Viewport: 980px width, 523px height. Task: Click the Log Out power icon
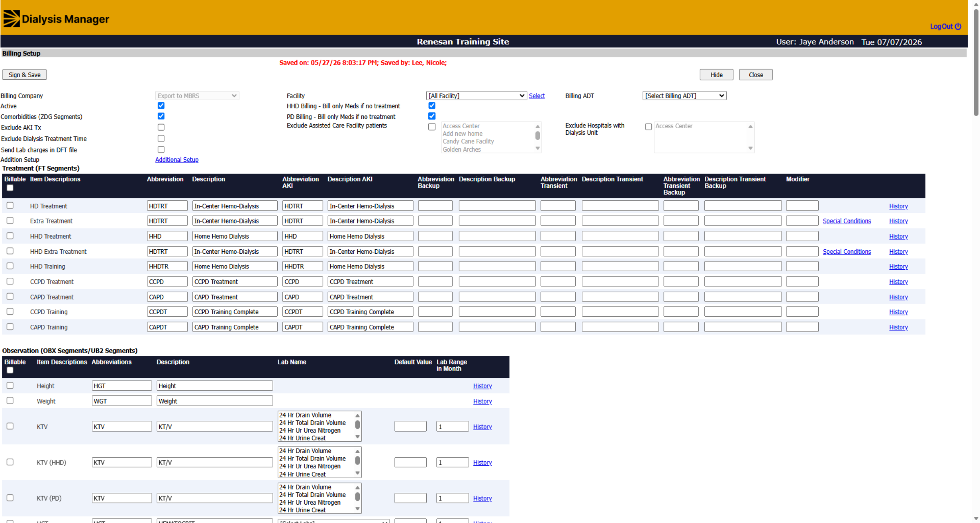[958, 27]
